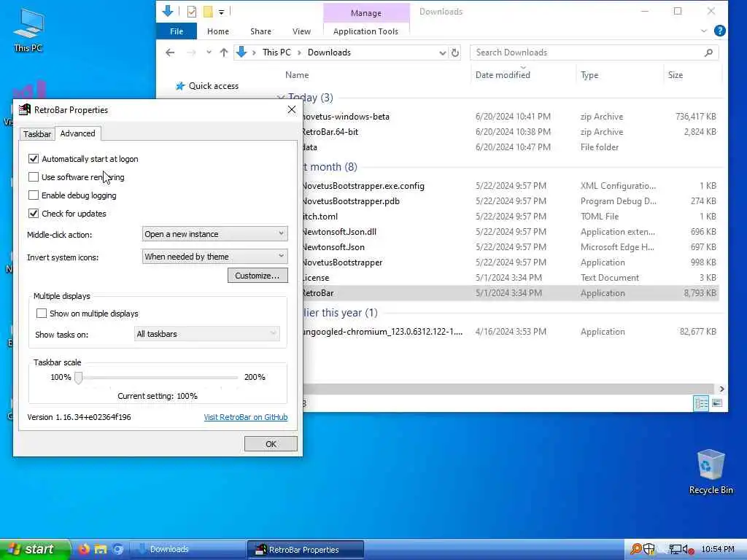This screenshot has height=560, width=747.
Task: Launch Firefox from quick launch
Action: point(84,549)
